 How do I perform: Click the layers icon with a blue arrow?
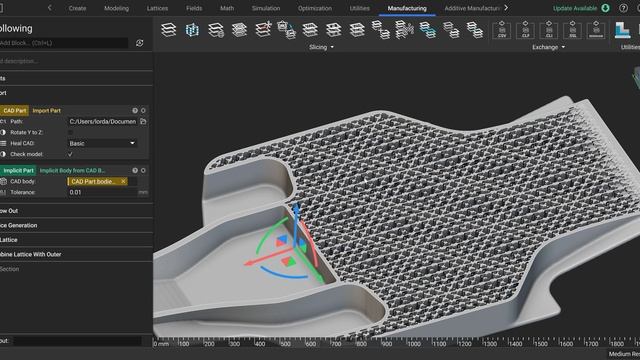[287, 30]
